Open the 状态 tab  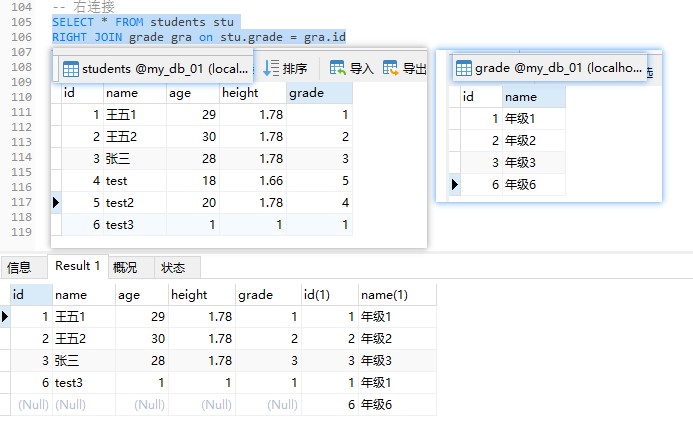click(x=173, y=267)
